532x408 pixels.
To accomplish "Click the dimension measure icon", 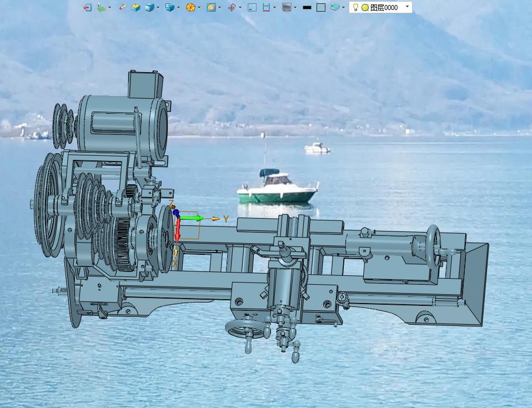I will pos(267,7).
